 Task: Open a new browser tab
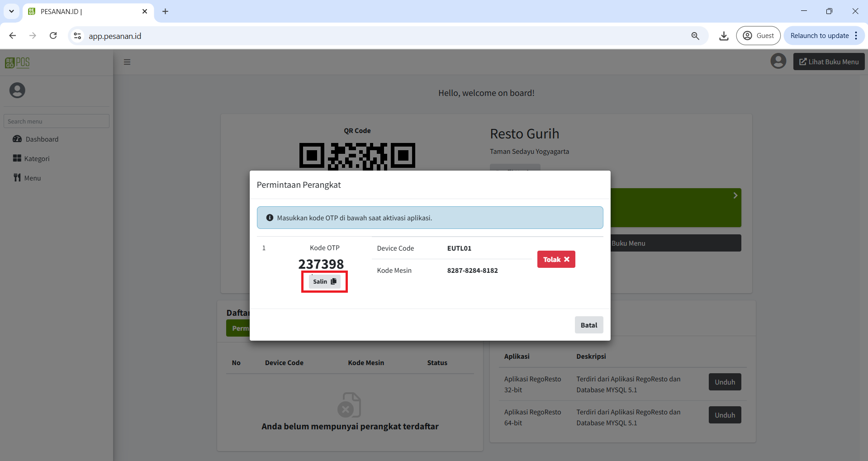[165, 11]
